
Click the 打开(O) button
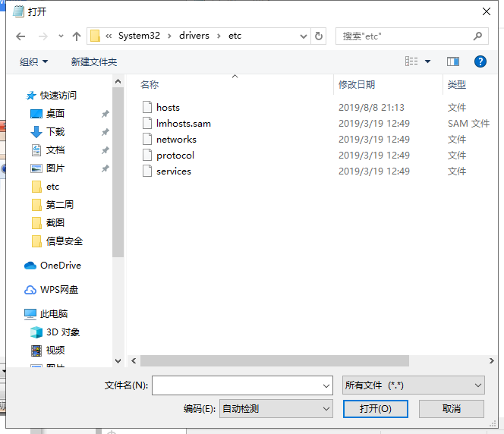pyautogui.click(x=376, y=409)
